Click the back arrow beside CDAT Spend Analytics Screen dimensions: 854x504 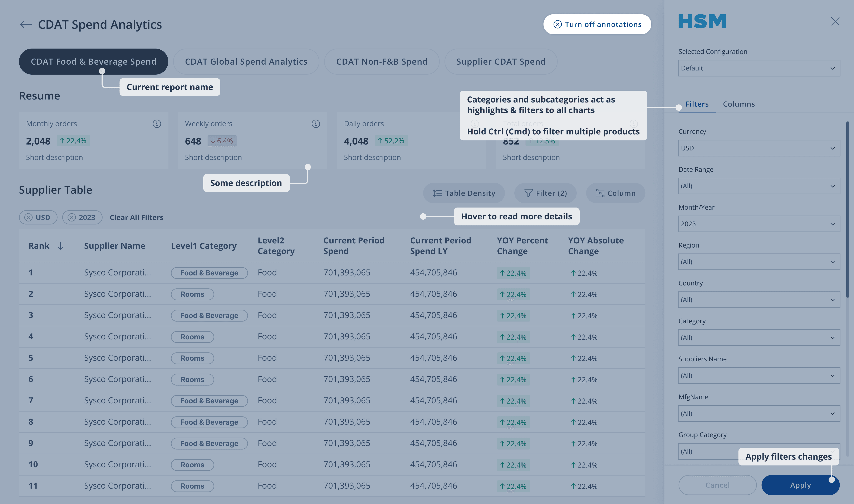pos(26,24)
